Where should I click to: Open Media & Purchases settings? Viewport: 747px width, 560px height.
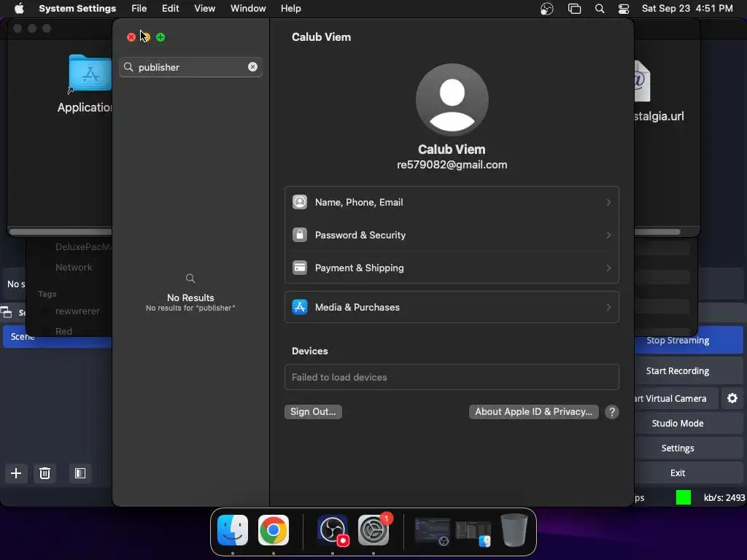click(x=452, y=307)
